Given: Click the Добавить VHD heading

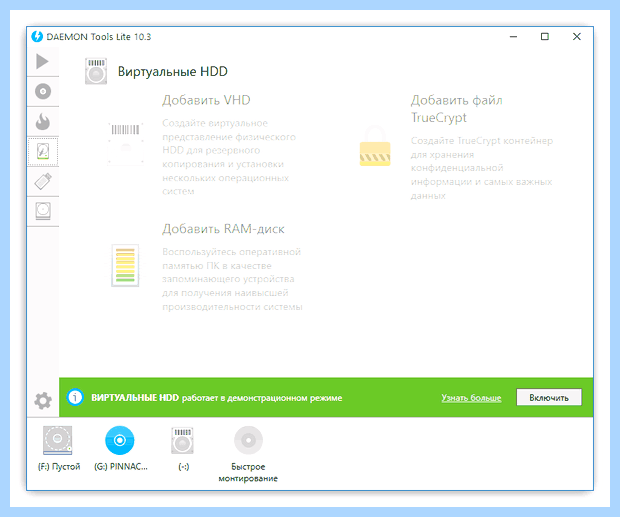Looking at the screenshot, I should tap(206, 100).
